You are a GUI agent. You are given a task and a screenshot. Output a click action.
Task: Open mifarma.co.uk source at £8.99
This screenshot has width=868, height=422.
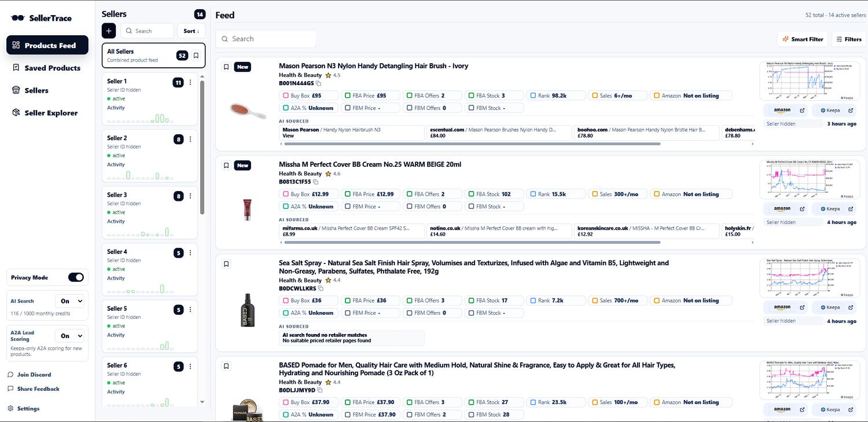(352, 231)
